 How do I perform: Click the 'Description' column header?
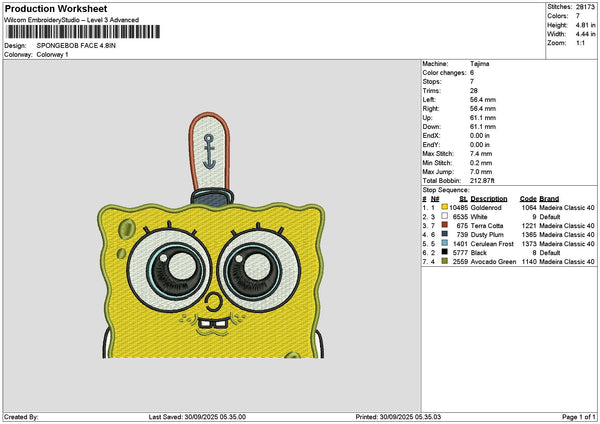489,199
